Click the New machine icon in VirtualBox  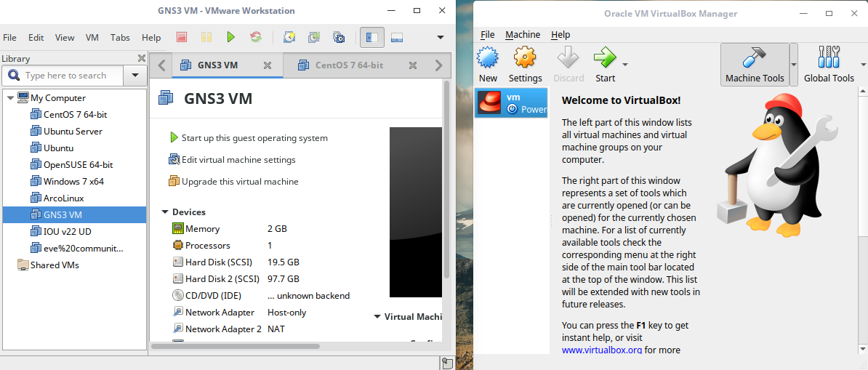tap(488, 57)
